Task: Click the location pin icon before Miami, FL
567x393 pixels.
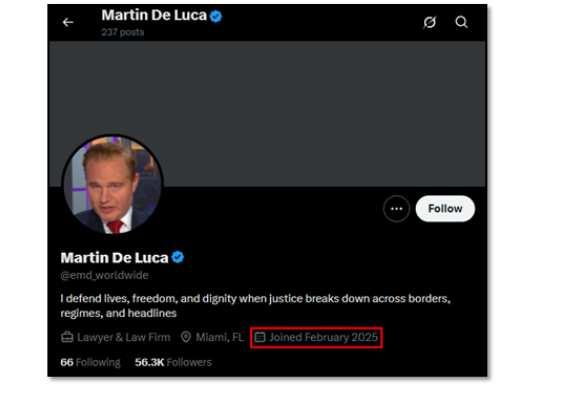Action: click(x=186, y=337)
